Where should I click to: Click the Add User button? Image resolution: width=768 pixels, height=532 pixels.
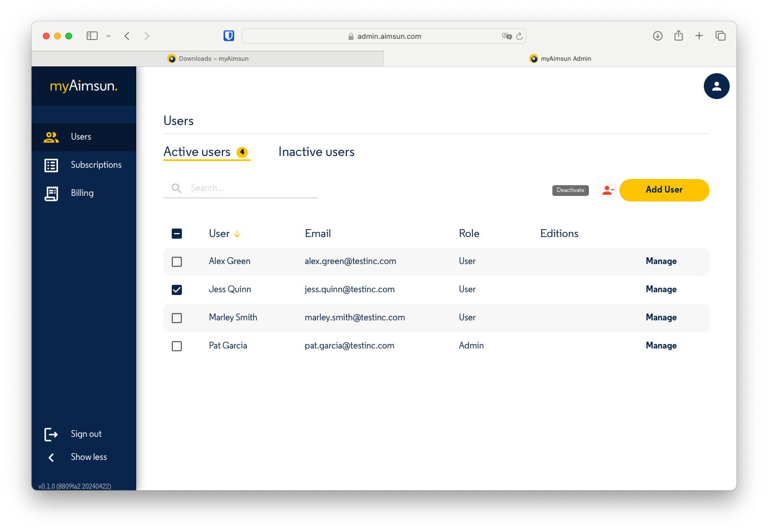point(664,190)
